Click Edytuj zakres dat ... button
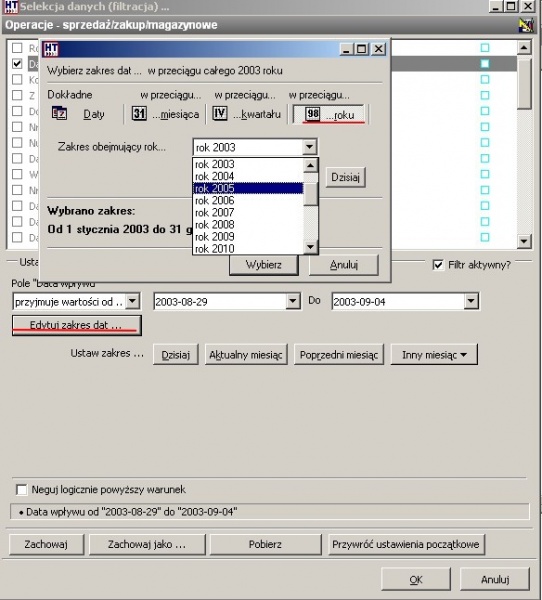 point(77,325)
